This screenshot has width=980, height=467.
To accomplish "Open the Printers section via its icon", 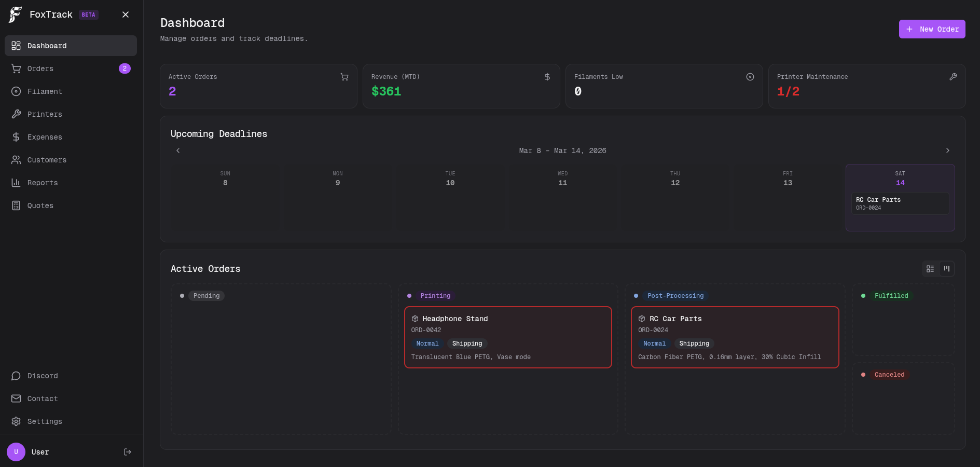I will click(16, 114).
